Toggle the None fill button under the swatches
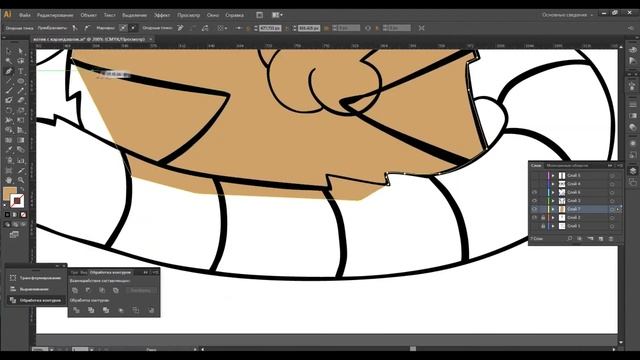This screenshot has height=360, width=640. point(23,214)
